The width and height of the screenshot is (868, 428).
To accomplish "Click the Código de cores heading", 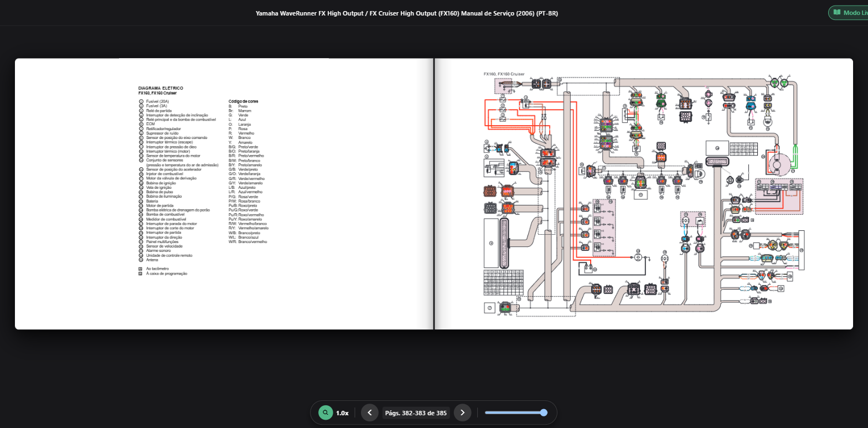I will (243, 101).
